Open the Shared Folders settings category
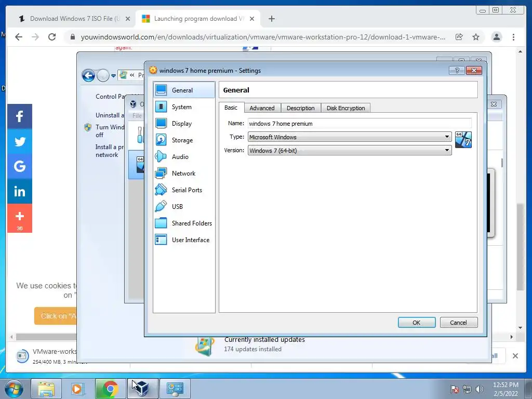 tap(184, 223)
